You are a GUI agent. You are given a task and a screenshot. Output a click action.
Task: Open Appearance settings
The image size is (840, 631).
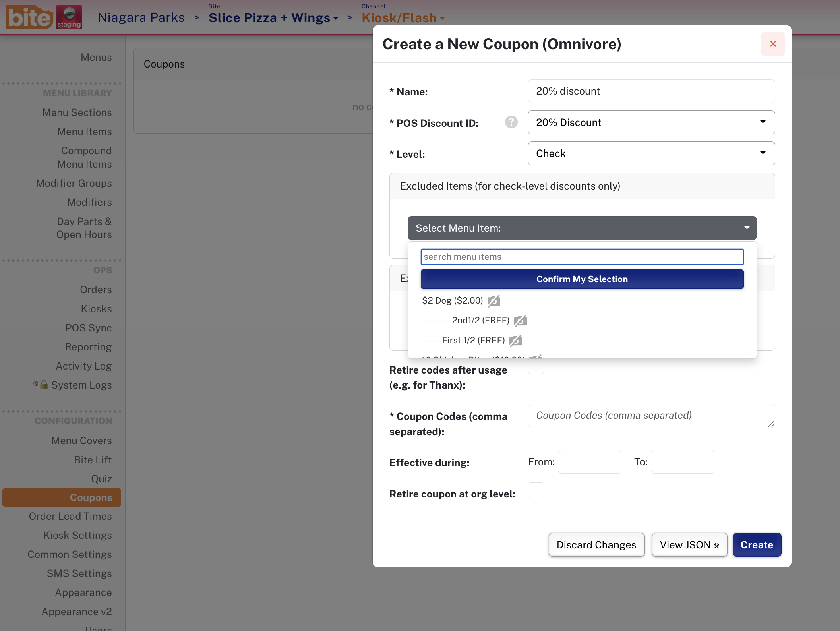point(83,592)
